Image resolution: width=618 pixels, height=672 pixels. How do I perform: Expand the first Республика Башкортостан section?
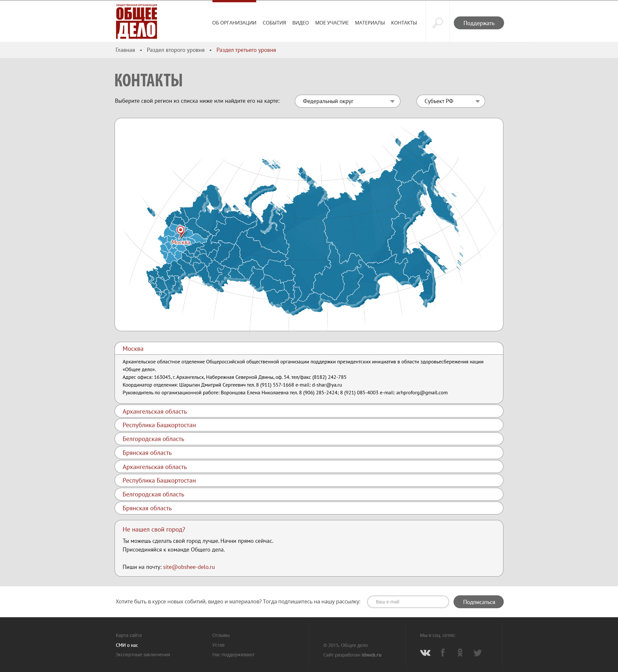coord(159,425)
